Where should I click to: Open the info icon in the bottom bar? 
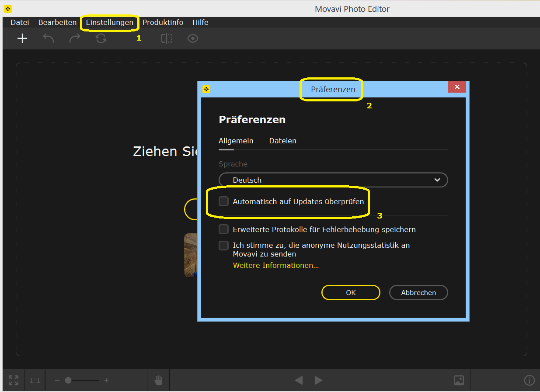529,381
